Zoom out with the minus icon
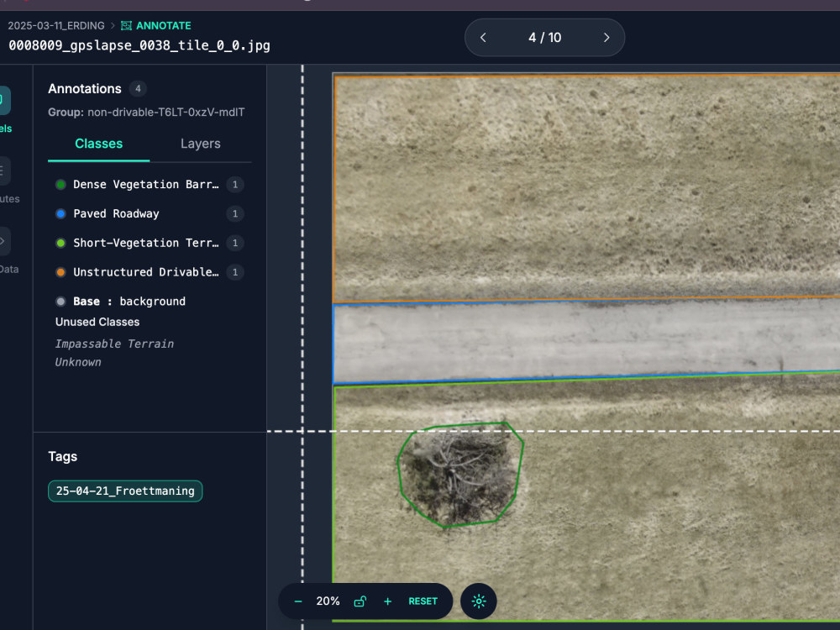Screen dimensions: 840x630 298,601
